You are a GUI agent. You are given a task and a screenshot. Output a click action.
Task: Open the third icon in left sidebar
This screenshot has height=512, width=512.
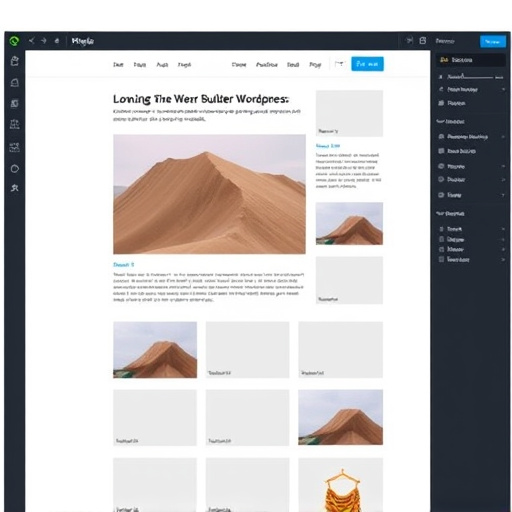[15, 103]
